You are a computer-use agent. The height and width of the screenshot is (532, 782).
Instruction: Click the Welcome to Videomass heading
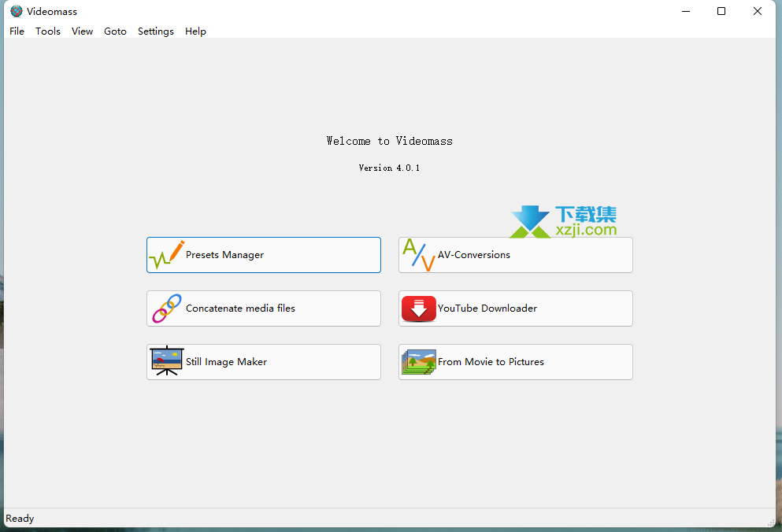tap(390, 141)
